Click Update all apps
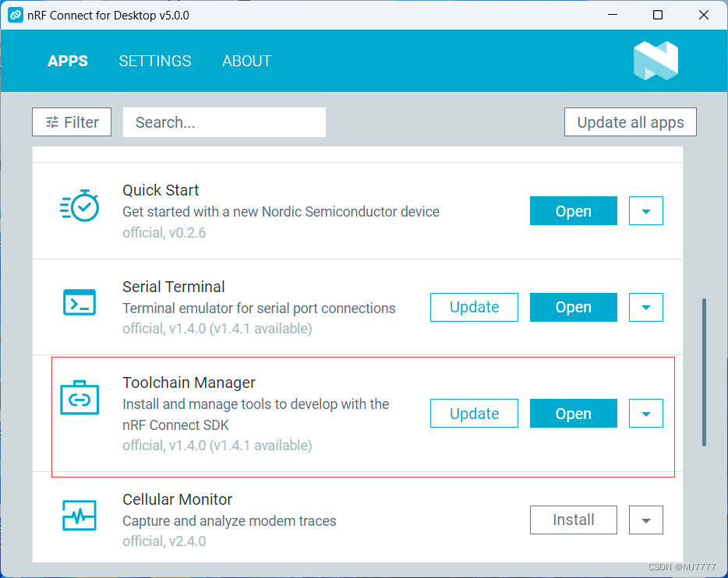This screenshot has height=578, width=728. pyautogui.click(x=630, y=122)
